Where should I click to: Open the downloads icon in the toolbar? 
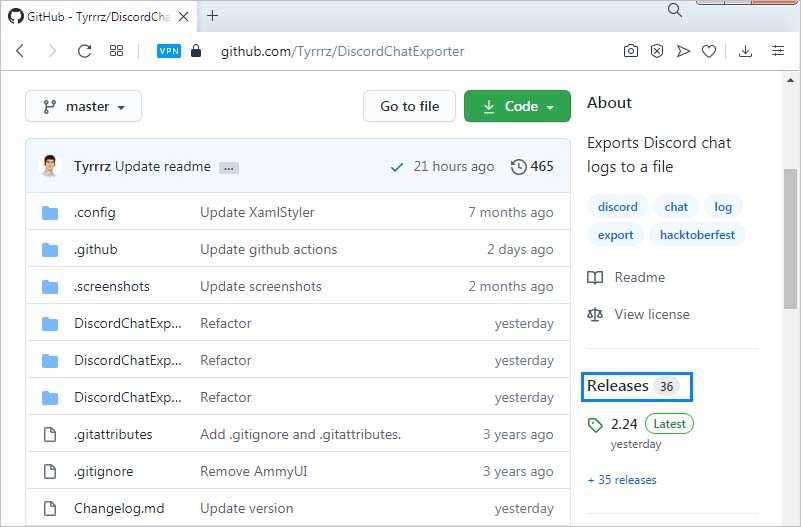pos(746,51)
